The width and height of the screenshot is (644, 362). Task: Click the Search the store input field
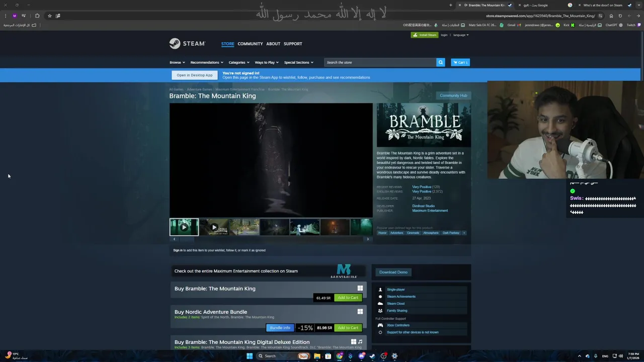pos(380,62)
